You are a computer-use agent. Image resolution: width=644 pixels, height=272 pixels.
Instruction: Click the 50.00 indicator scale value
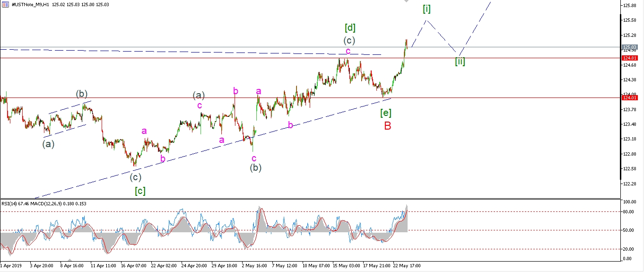(629, 230)
